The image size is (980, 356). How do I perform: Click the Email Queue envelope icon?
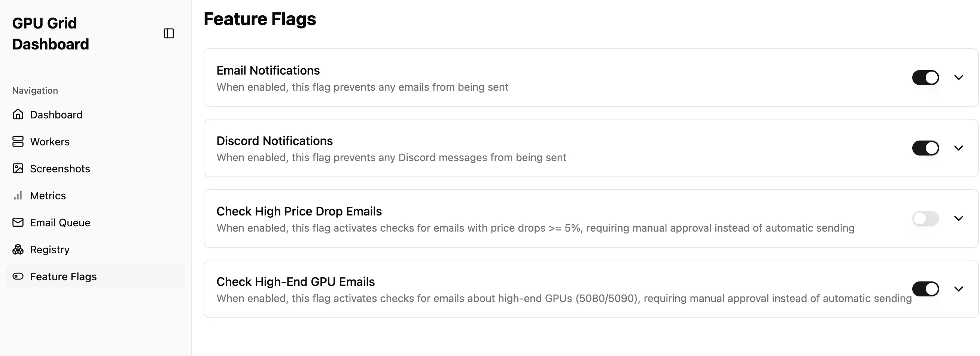point(18,222)
